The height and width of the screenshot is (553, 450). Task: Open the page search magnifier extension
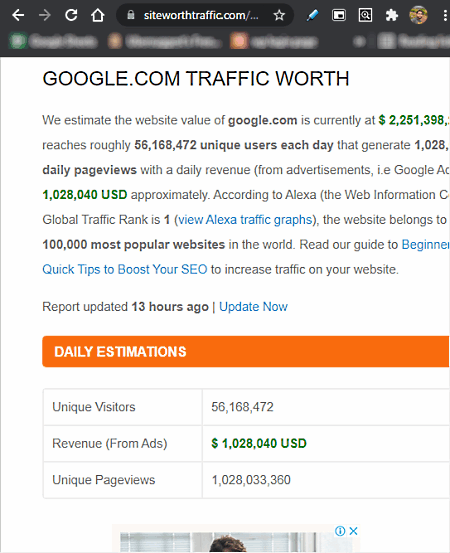click(x=365, y=15)
